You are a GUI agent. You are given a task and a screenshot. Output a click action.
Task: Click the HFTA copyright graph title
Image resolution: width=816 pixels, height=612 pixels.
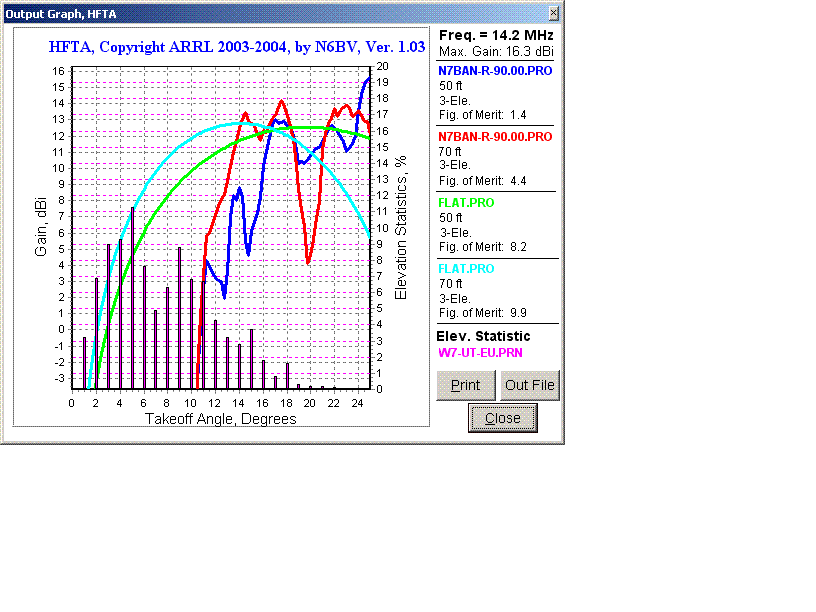coord(238,46)
